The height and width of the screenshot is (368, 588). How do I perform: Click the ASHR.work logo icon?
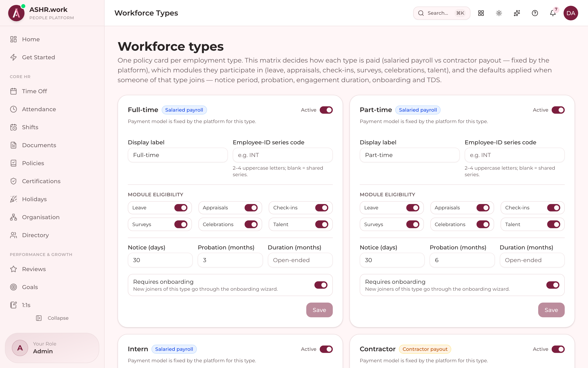click(16, 13)
